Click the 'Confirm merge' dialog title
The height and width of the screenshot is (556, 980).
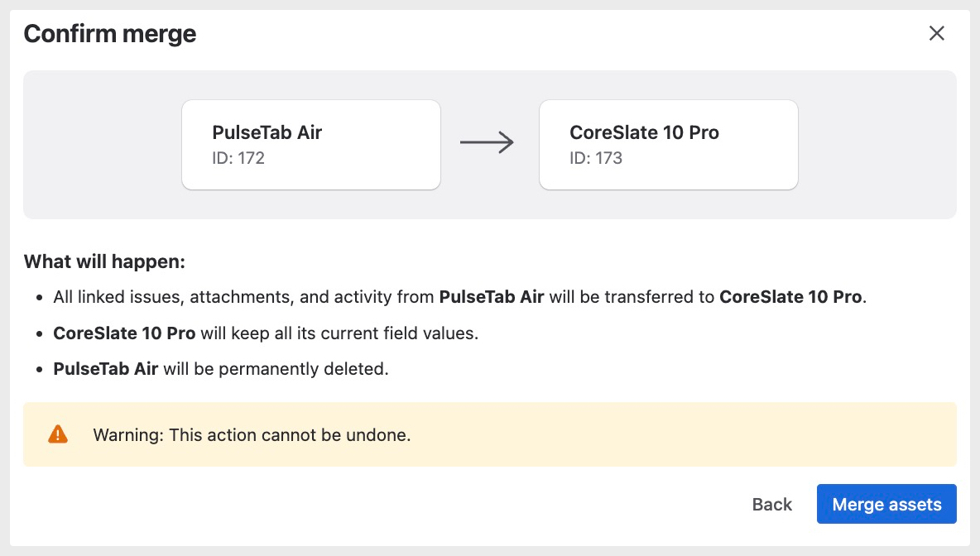pyautogui.click(x=110, y=34)
